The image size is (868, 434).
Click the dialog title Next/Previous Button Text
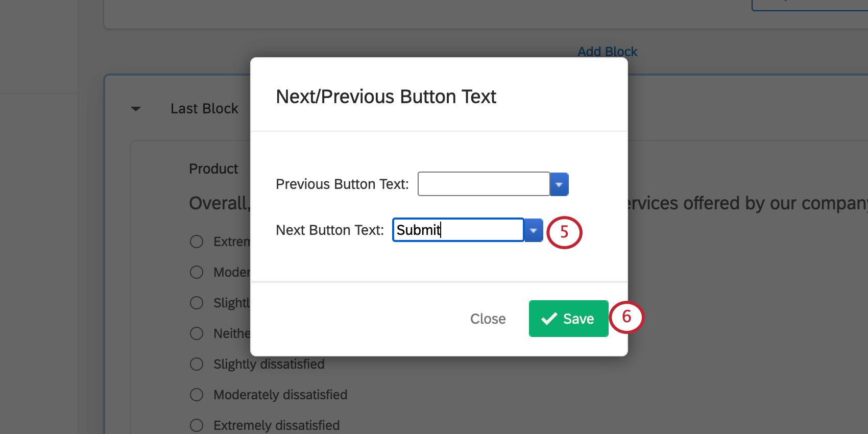[386, 97]
